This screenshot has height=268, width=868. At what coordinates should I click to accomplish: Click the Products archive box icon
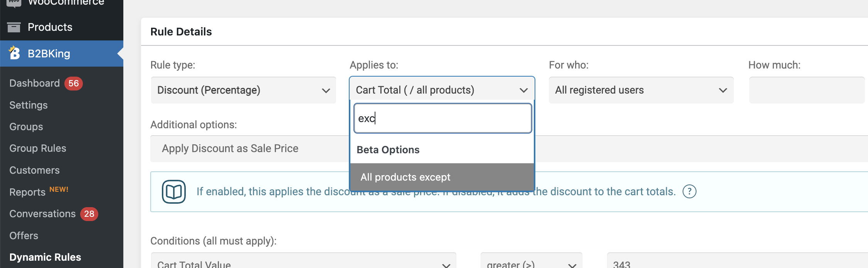click(x=14, y=27)
